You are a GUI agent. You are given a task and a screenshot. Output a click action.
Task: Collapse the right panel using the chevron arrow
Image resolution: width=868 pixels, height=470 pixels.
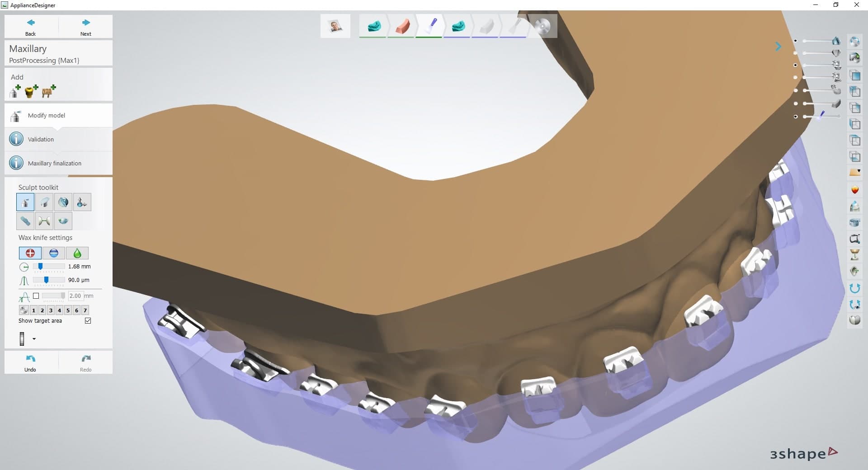[x=778, y=46]
